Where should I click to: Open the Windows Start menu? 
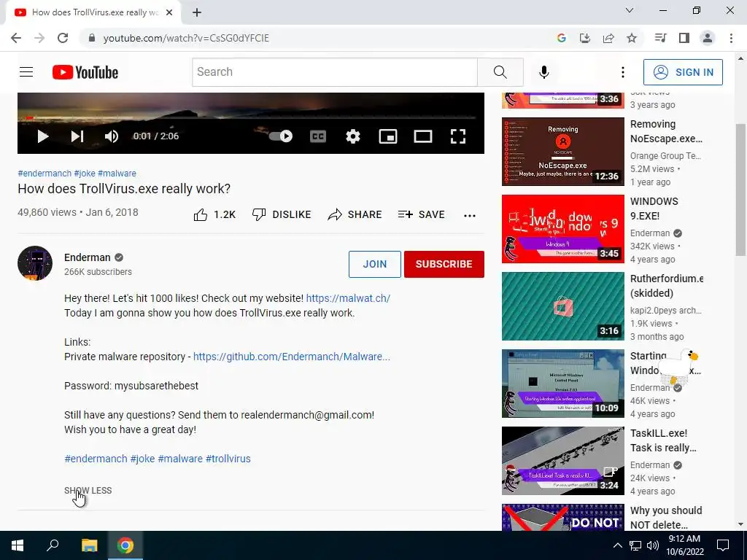tap(18, 545)
